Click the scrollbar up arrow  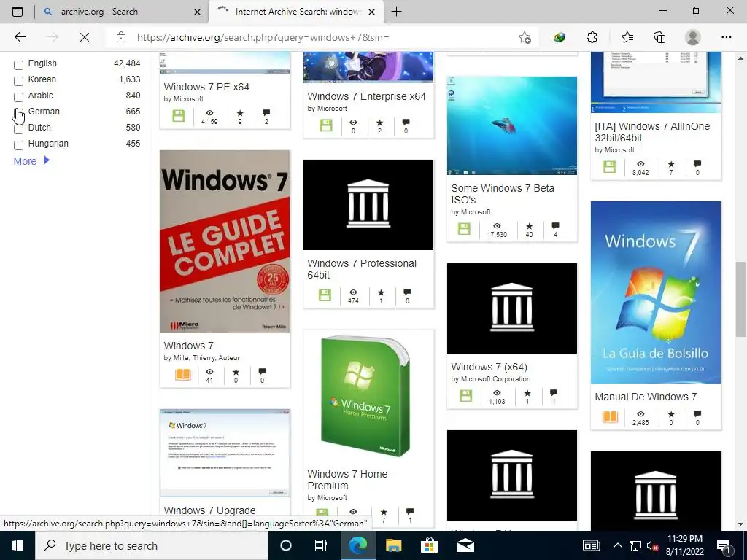(x=741, y=58)
